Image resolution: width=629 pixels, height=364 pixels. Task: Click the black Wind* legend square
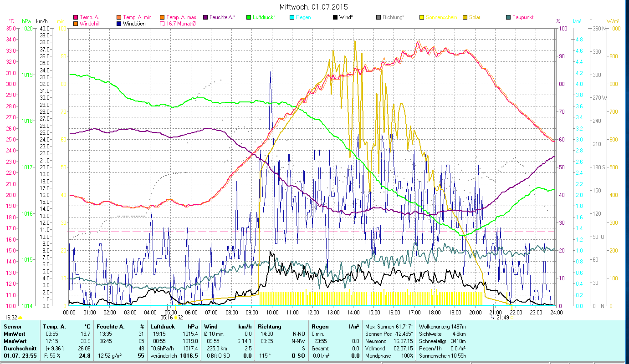[335, 17]
